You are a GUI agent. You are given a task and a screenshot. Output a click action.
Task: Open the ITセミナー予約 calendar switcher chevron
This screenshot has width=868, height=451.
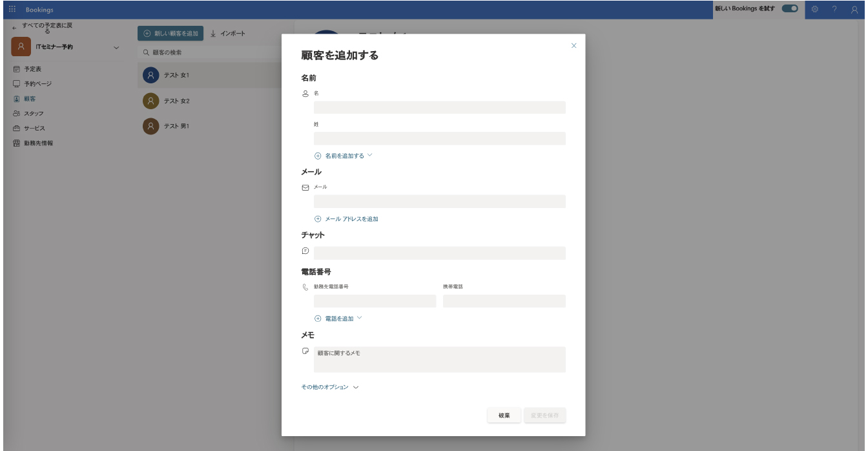[x=116, y=47]
